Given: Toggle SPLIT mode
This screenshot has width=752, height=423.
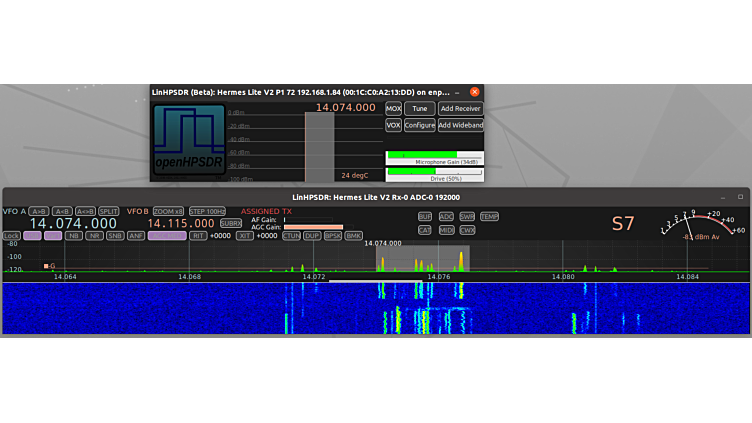Looking at the screenshot, I should coord(108,211).
